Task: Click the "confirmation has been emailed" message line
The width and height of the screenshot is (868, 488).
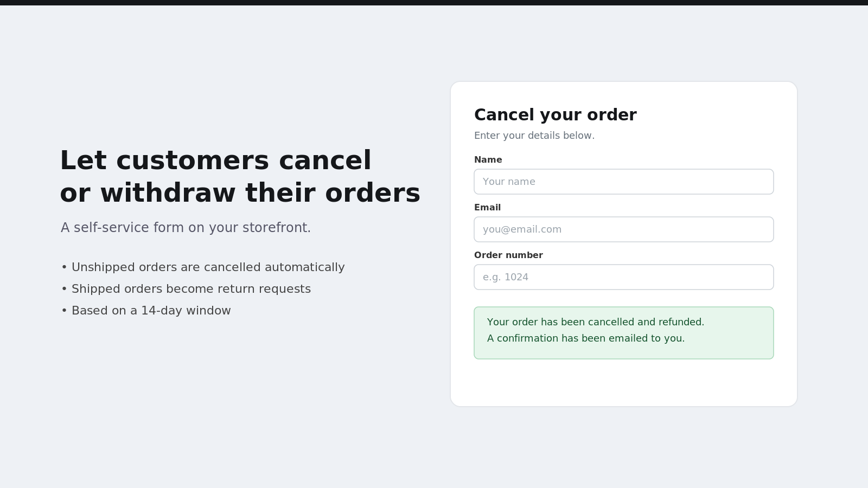Action: tap(586, 338)
